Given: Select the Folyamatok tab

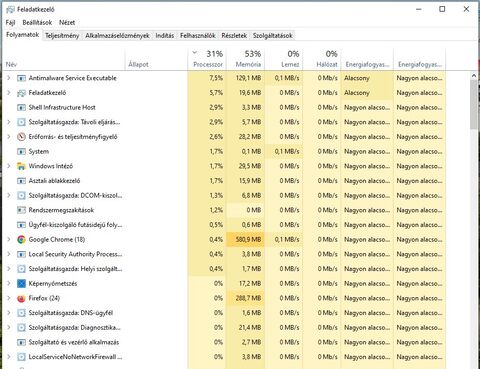Looking at the screenshot, I should [x=22, y=35].
